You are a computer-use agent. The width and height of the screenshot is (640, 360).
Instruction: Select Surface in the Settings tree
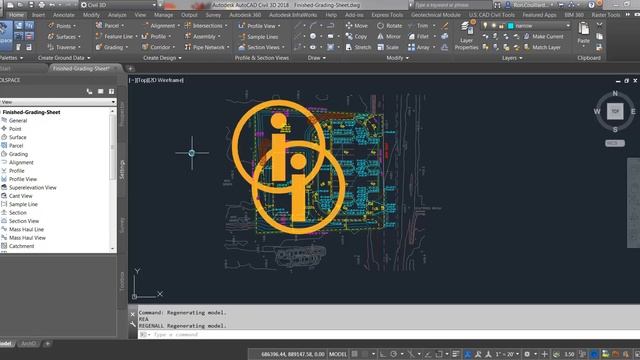pyautogui.click(x=18, y=137)
